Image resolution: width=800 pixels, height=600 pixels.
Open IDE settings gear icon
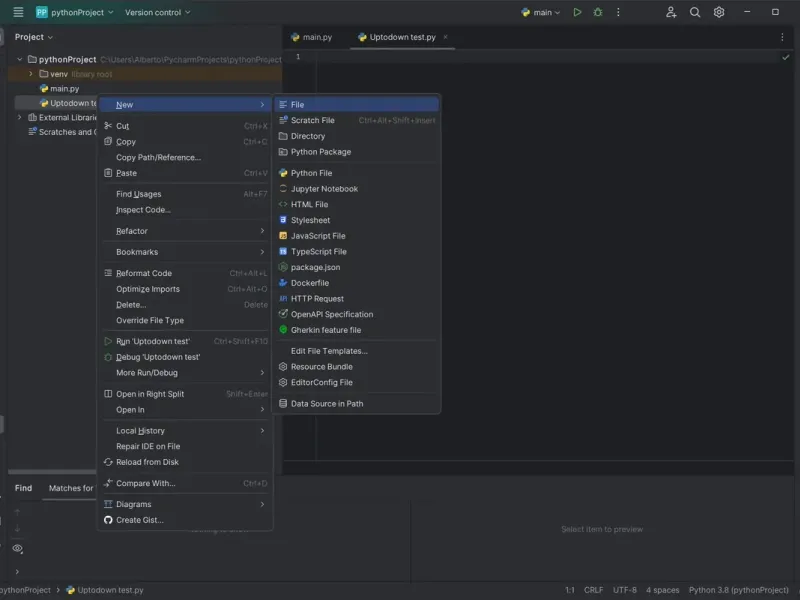point(719,12)
